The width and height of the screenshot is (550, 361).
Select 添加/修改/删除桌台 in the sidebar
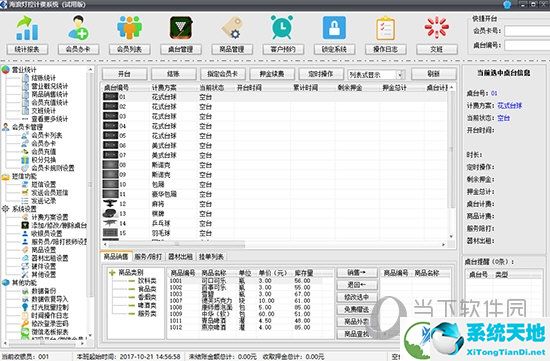click(59, 225)
